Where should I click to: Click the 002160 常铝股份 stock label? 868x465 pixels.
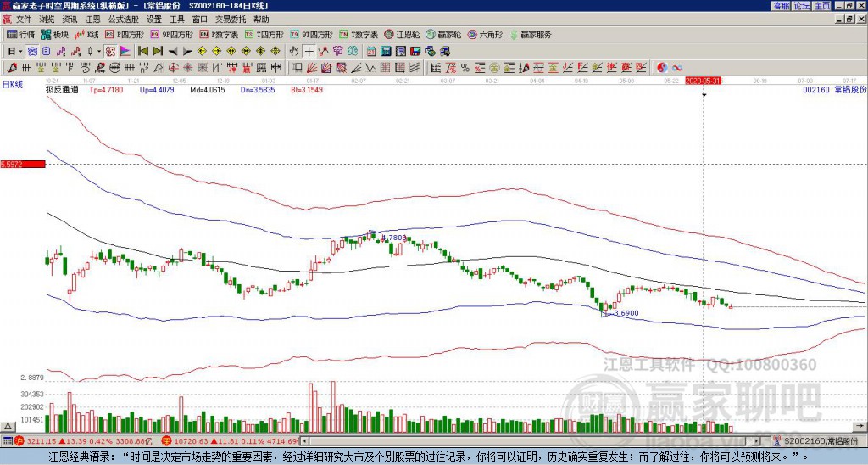click(834, 89)
